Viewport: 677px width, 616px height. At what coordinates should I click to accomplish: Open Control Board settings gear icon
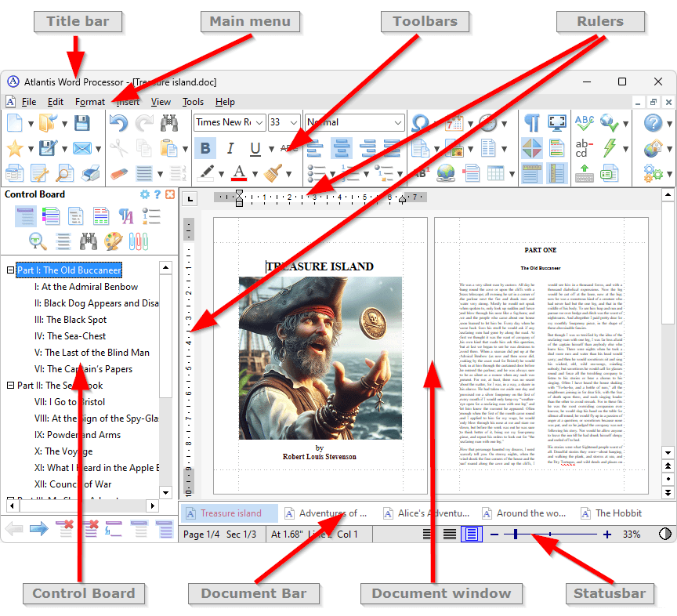coord(145,195)
